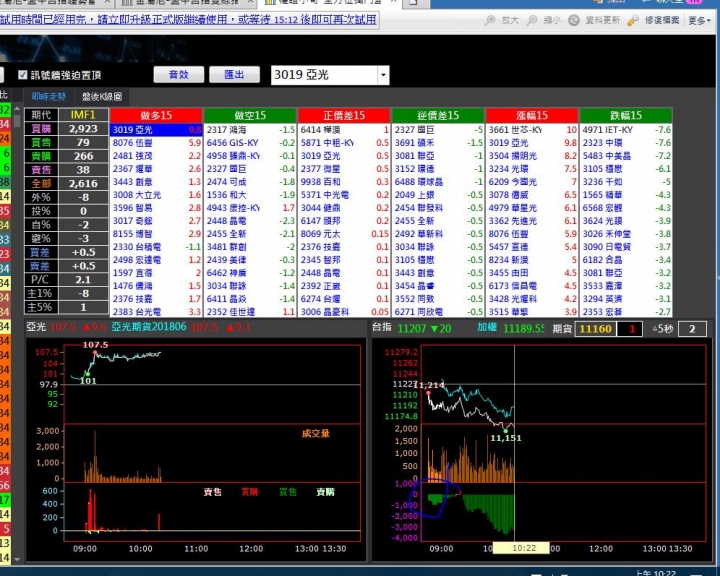Click the 期代 label cell

click(x=41, y=115)
